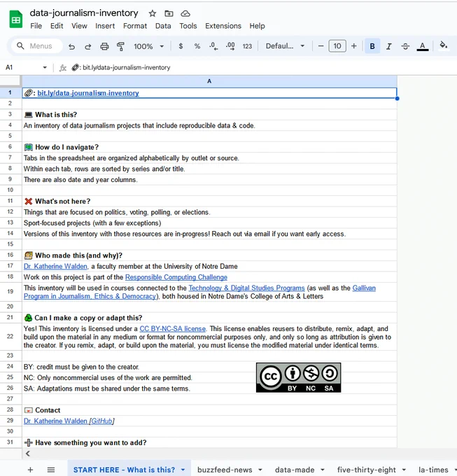Open the View menu
The width and height of the screenshot is (457, 476).
pos(79,26)
